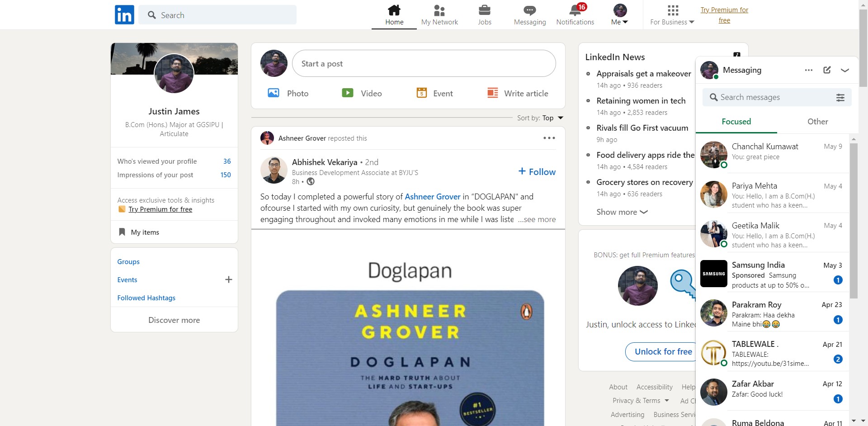Viewport: 868px width, 426px height.
Task: Switch to Focused messages tab
Action: tap(736, 122)
